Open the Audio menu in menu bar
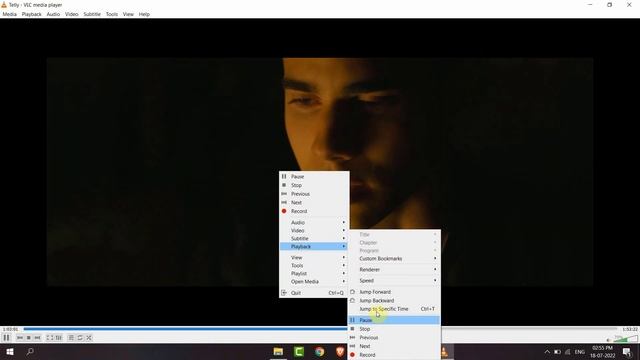The image size is (640, 360). point(53,14)
